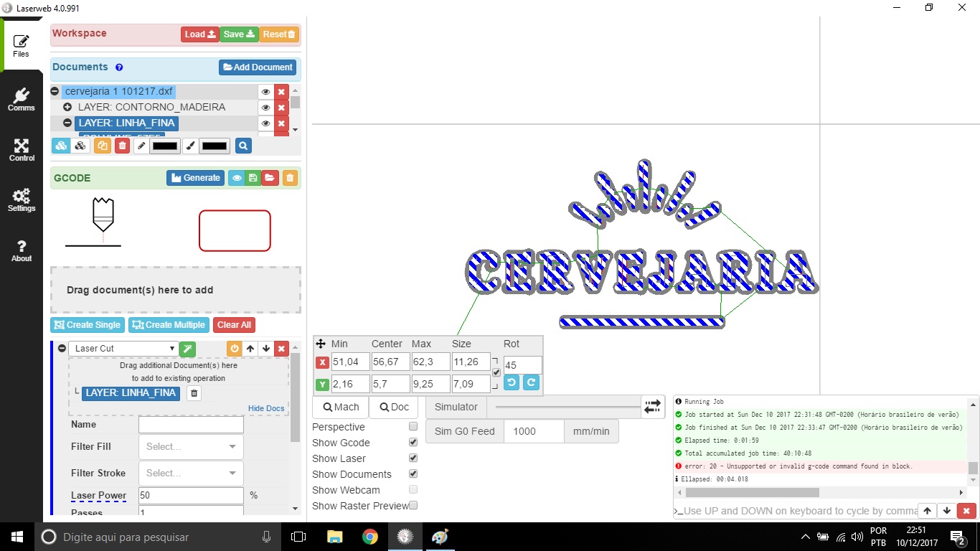The image size is (980, 551).
Task: Toggle visibility of CONTORNO_MADEIRA layer
Action: coord(265,108)
